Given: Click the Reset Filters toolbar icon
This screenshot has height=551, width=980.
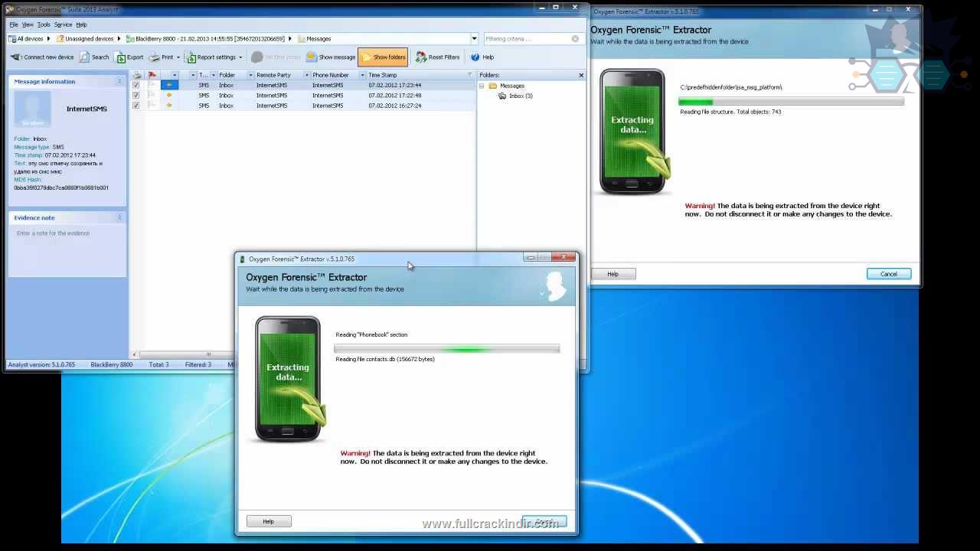Looking at the screenshot, I should tap(421, 57).
